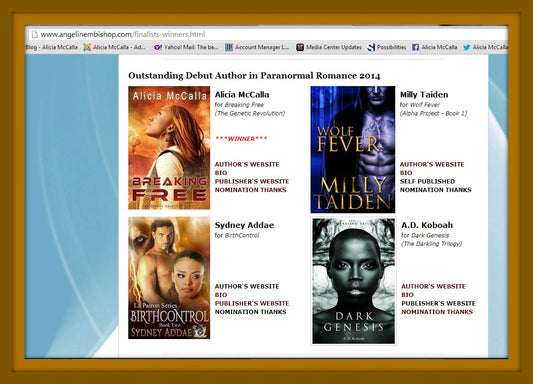Click the 'for BirthControl' title text

(x=237, y=235)
